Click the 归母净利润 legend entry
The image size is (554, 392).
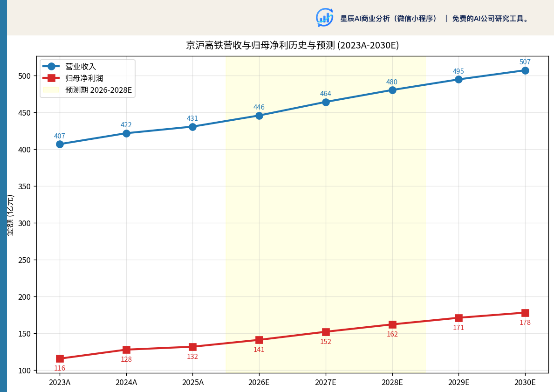(x=84, y=78)
